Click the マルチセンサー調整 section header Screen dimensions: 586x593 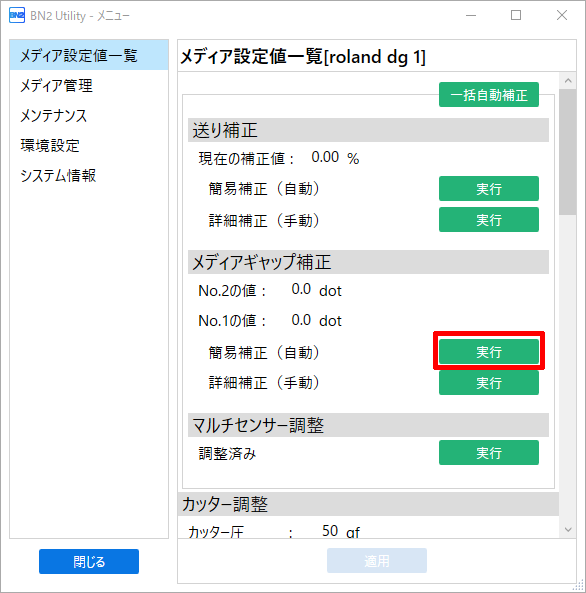pyautogui.click(x=368, y=425)
